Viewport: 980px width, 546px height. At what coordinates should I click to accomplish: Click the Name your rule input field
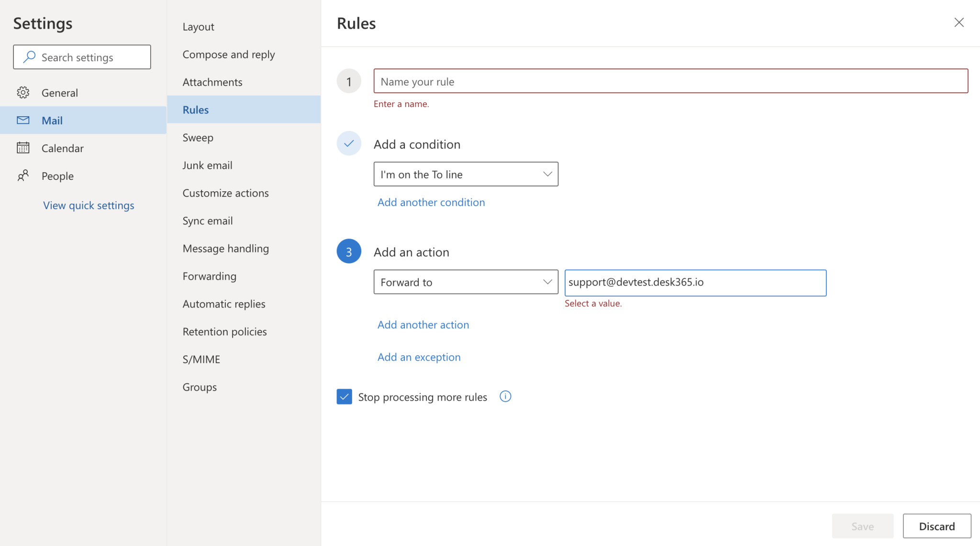pyautogui.click(x=670, y=81)
